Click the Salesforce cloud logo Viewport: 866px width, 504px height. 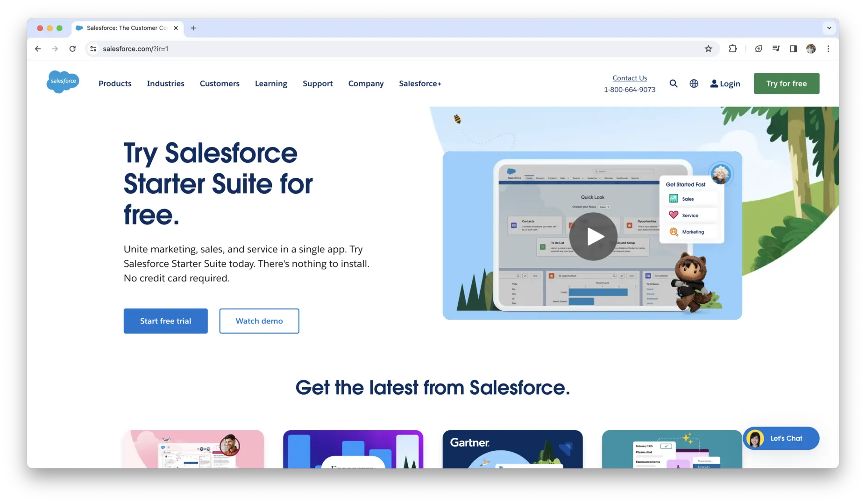tap(63, 82)
